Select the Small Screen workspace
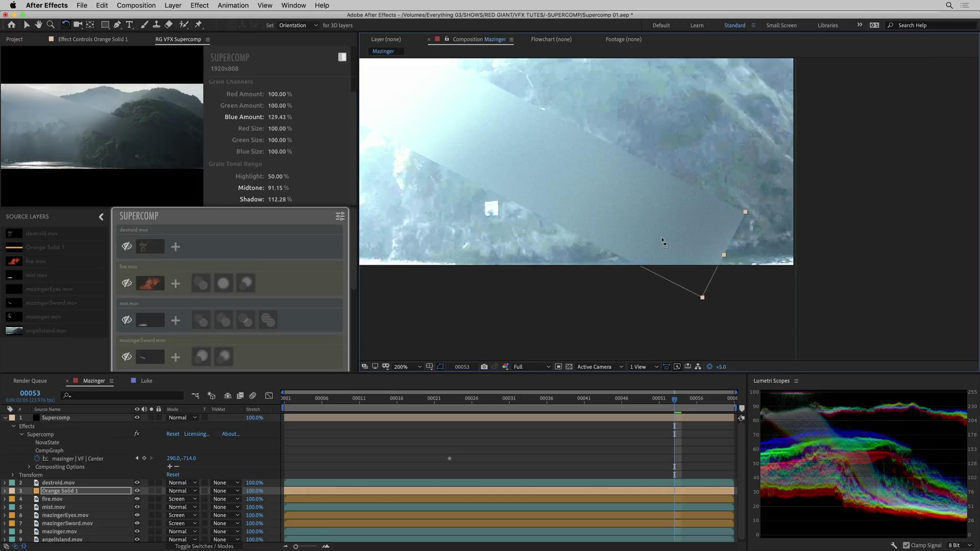The image size is (980, 551). [x=781, y=26]
